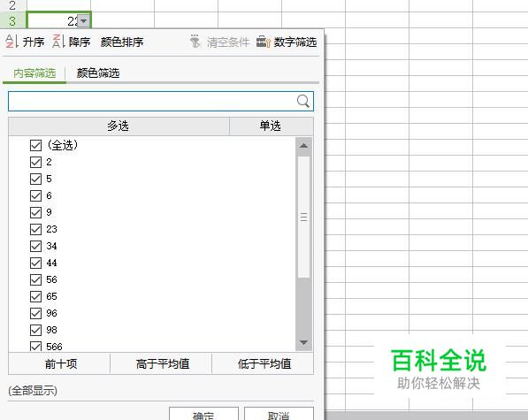Focus the filter search input box

click(161, 101)
